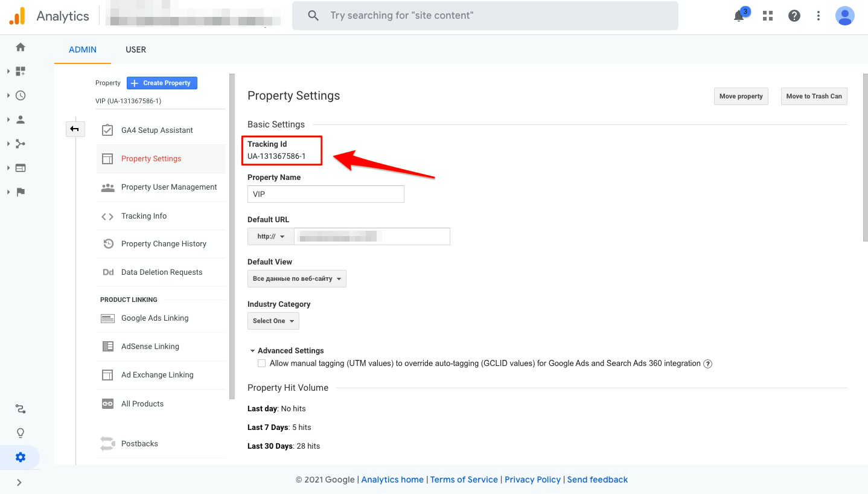Open Postbacks menu item
This screenshot has height=494, width=868.
pyautogui.click(x=161, y=444)
